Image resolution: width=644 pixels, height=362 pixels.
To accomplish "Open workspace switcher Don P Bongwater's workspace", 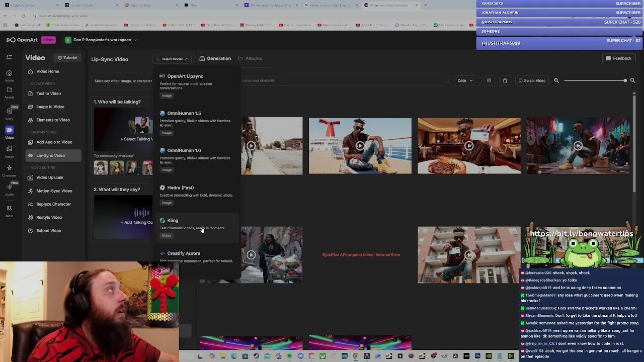I will point(101,40).
